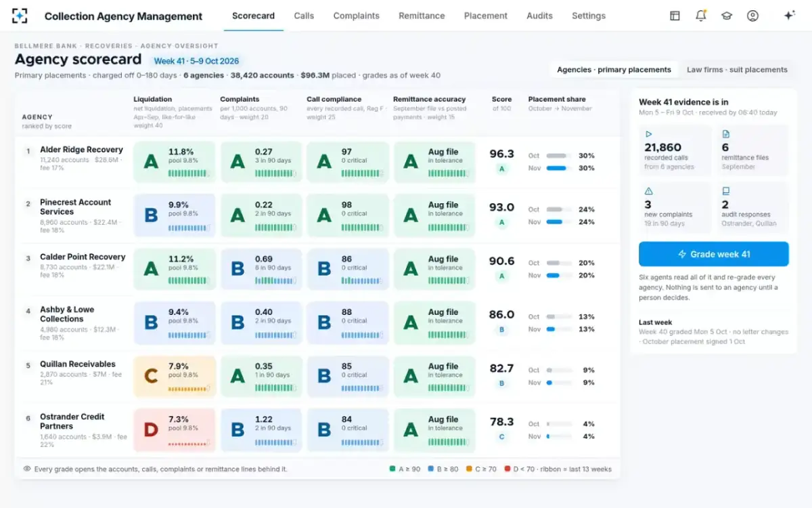Click Alder Ridge Oct placement share bar
812x508 pixels.
point(560,156)
